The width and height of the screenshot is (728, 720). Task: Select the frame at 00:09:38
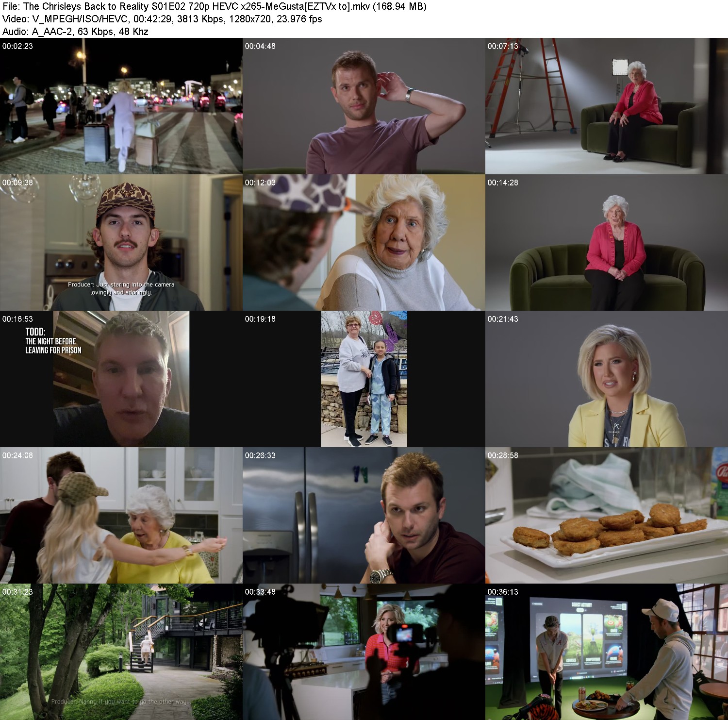pos(121,242)
